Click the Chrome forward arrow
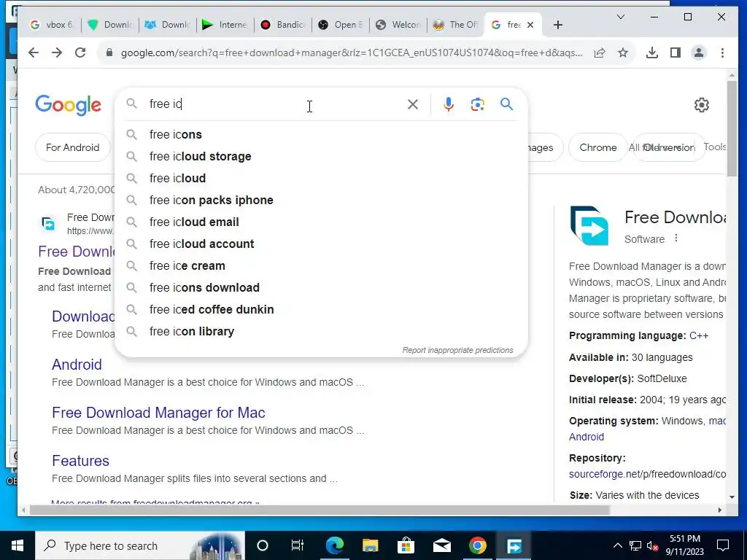The image size is (747, 560). point(57,52)
